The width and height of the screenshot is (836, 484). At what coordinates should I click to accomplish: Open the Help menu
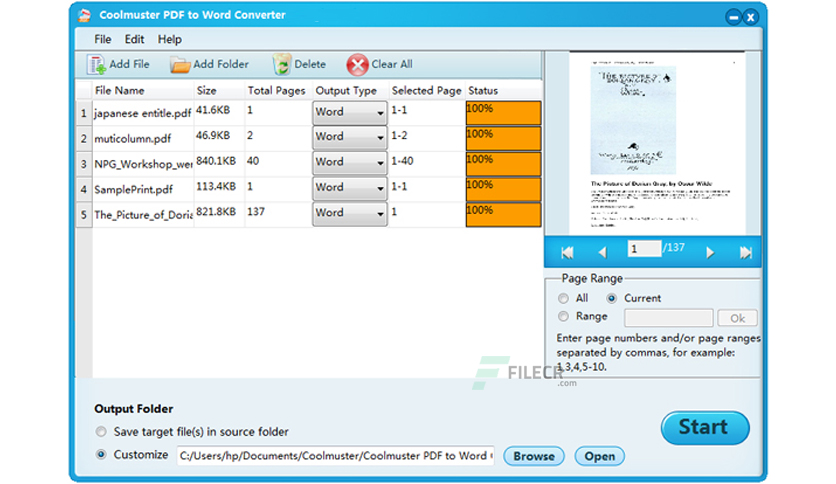coord(170,39)
